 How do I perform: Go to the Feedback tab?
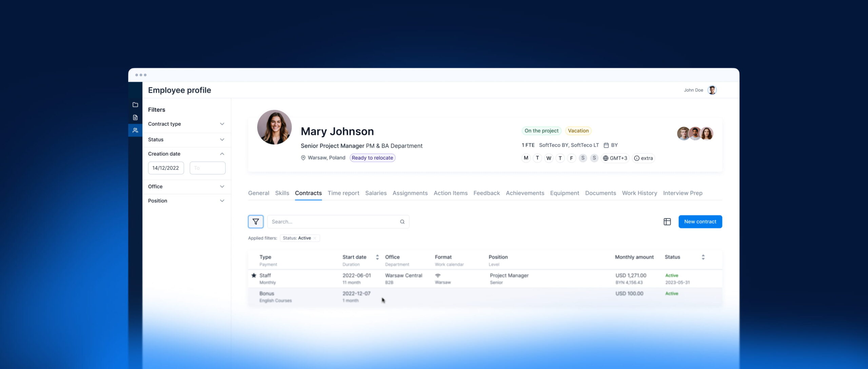click(x=487, y=193)
